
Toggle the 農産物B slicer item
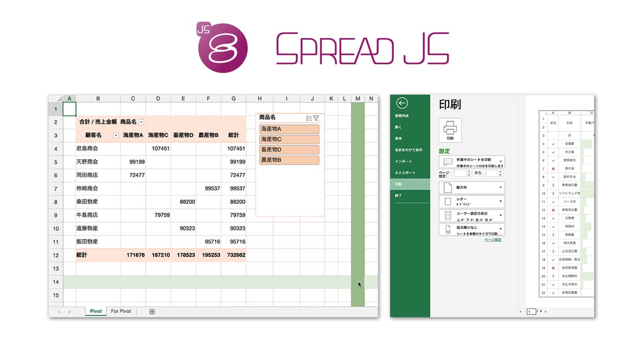point(289,160)
